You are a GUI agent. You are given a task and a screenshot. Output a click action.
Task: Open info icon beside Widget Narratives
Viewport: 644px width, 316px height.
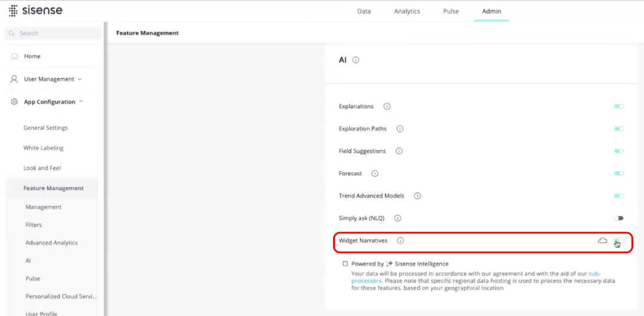click(400, 241)
